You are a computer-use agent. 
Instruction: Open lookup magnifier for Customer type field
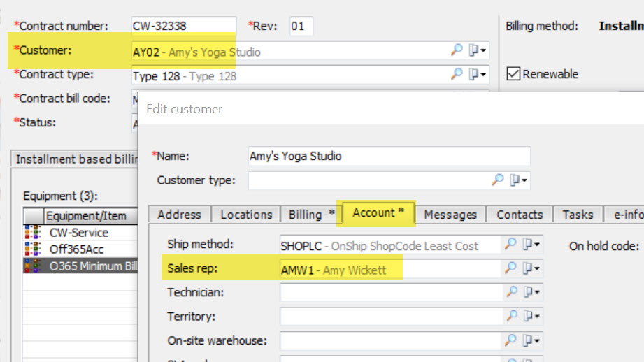(498, 180)
